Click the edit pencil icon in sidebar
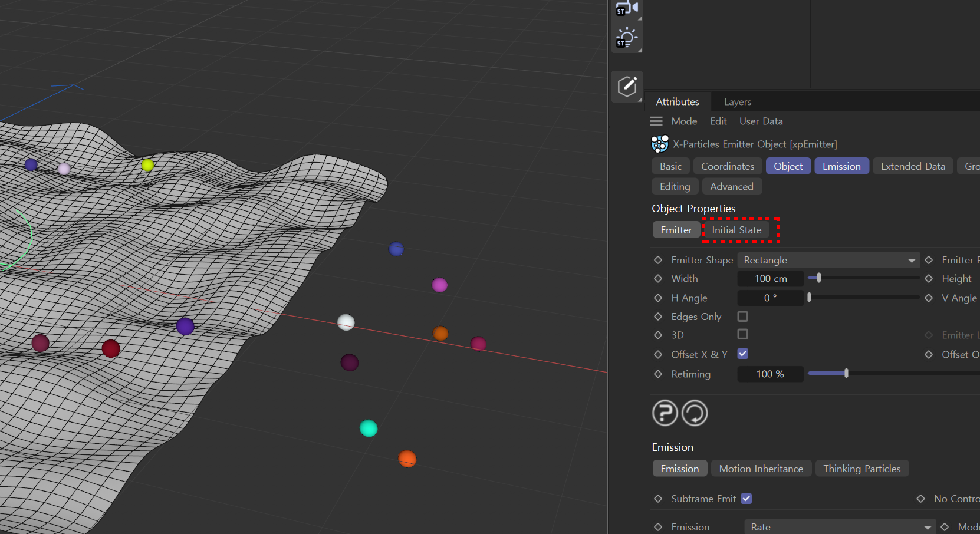 click(627, 87)
